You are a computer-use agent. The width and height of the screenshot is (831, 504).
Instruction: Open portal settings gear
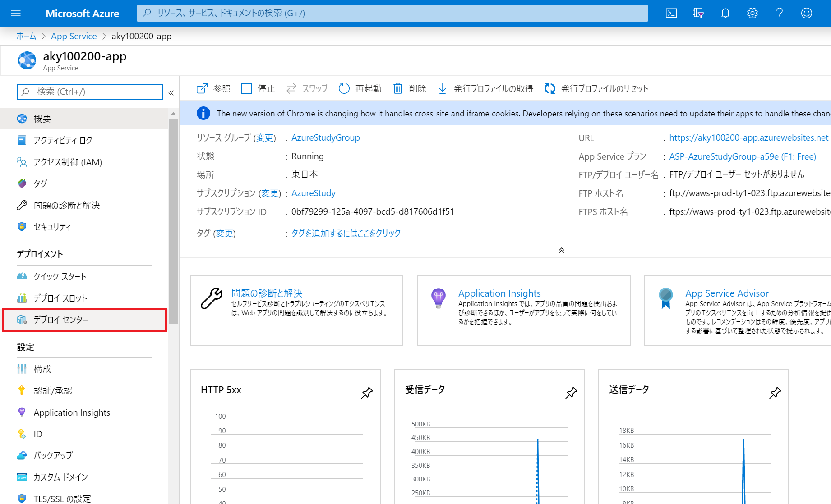tap(753, 13)
